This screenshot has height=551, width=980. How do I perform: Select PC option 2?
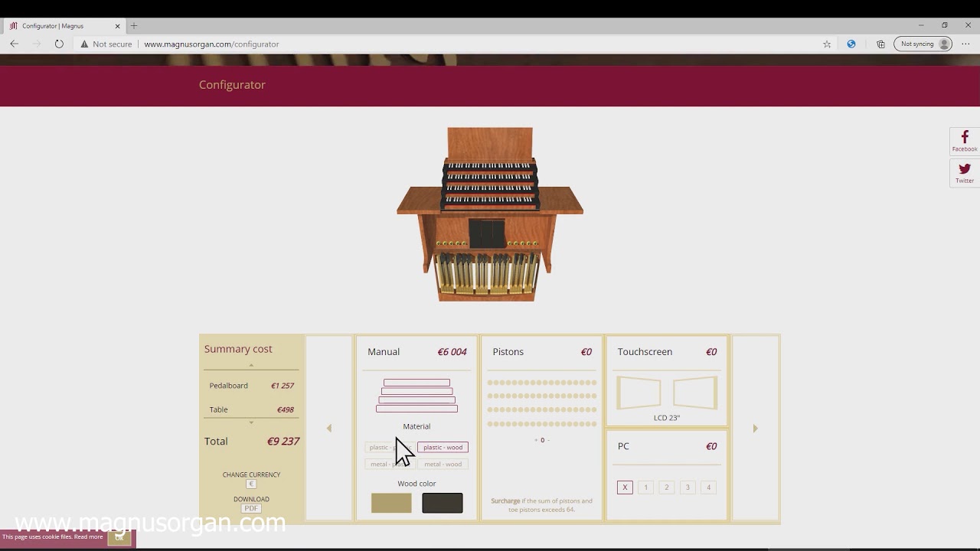(667, 487)
